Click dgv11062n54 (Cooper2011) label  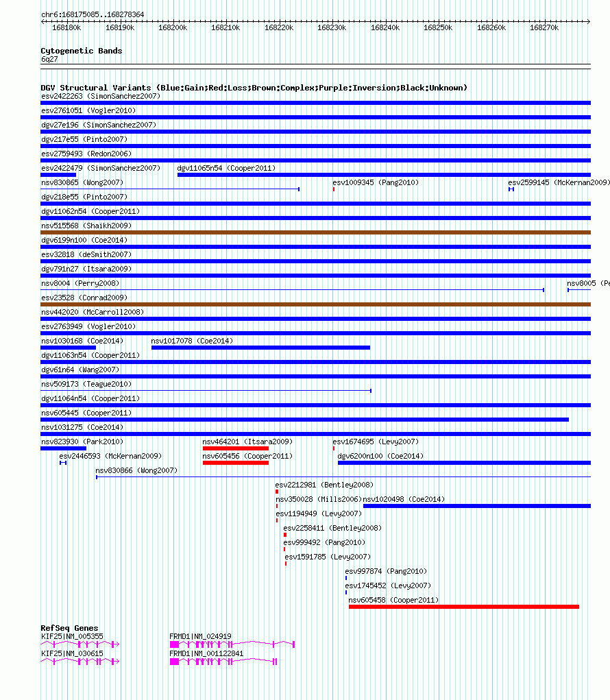tap(90, 211)
